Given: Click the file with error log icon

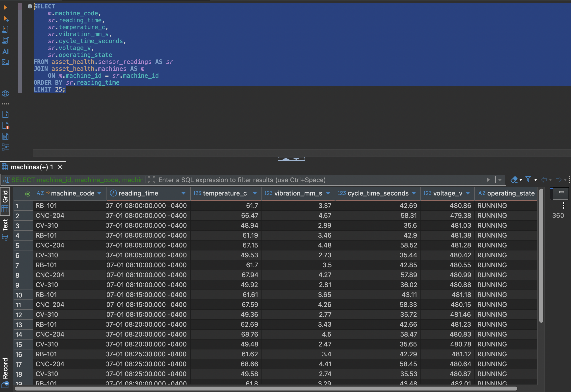Looking at the screenshot, I should click(x=5, y=125).
